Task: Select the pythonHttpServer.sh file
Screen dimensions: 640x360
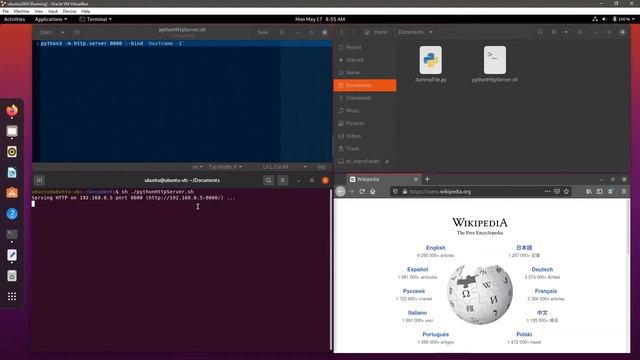Action: pyautogui.click(x=495, y=64)
